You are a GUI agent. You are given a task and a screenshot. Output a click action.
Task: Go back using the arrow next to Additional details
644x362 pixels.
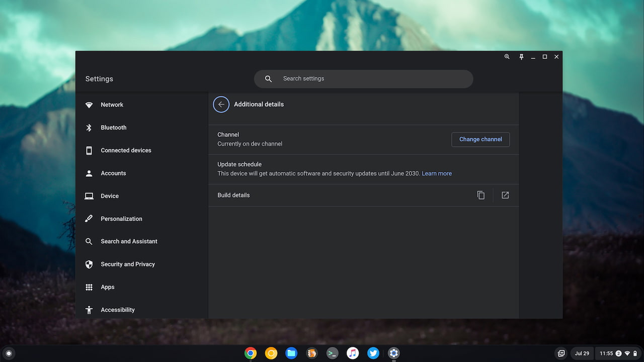221,104
